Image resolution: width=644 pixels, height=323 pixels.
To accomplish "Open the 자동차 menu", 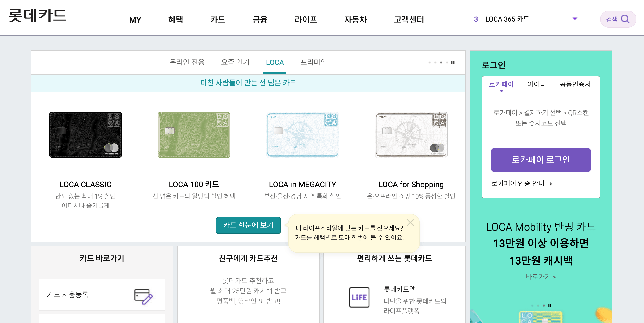I will (355, 19).
